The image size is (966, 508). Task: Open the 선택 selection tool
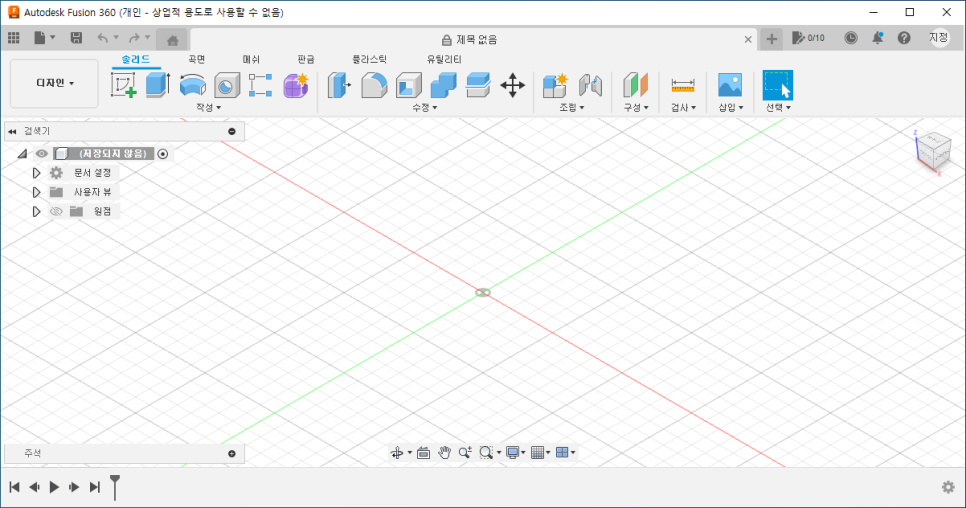[778, 85]
